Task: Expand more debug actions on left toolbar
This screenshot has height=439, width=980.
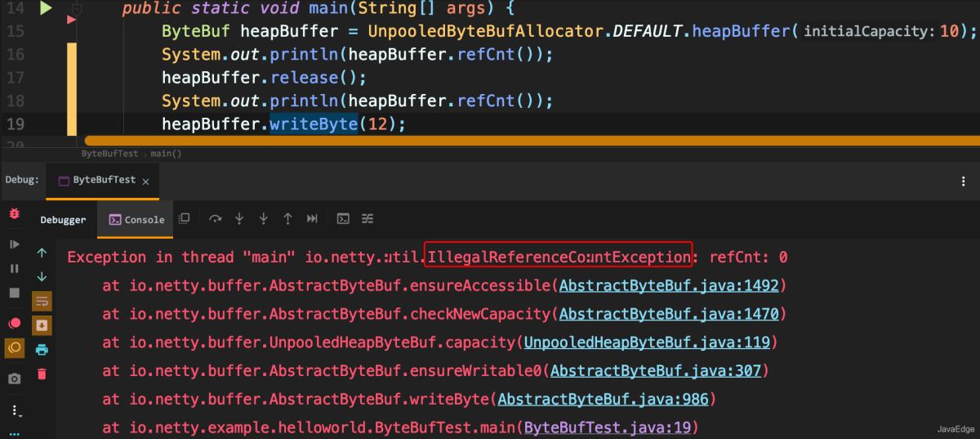Action: tap(14, 411)
